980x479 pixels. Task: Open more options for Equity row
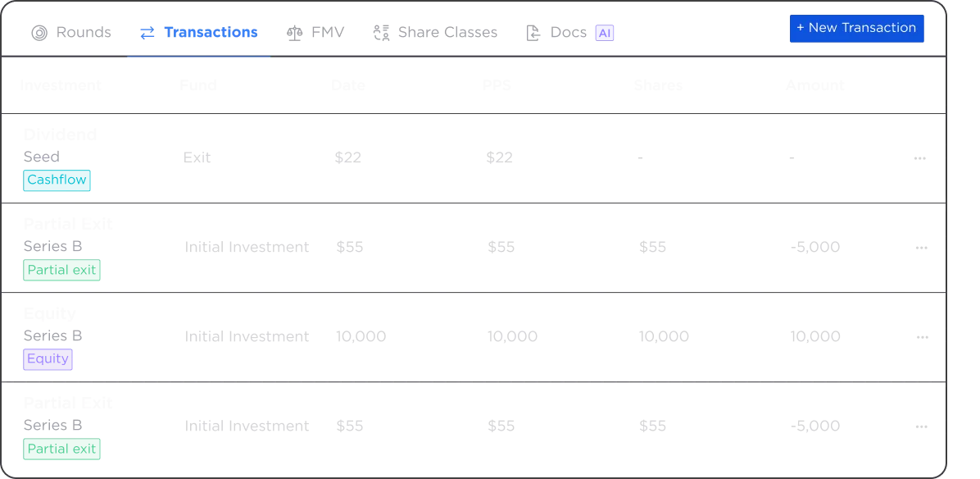point(923,337)
